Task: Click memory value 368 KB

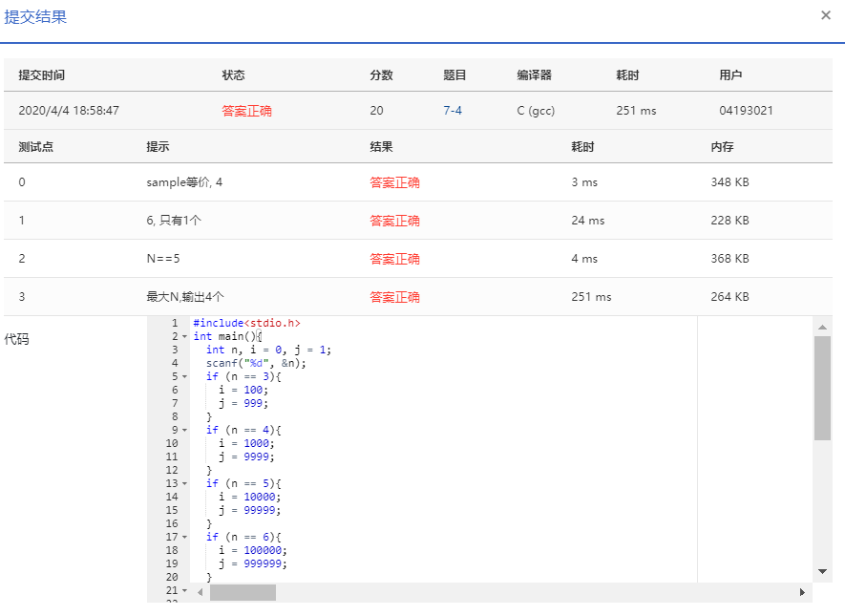Action: pyautogui.click(x=729, y=259)
